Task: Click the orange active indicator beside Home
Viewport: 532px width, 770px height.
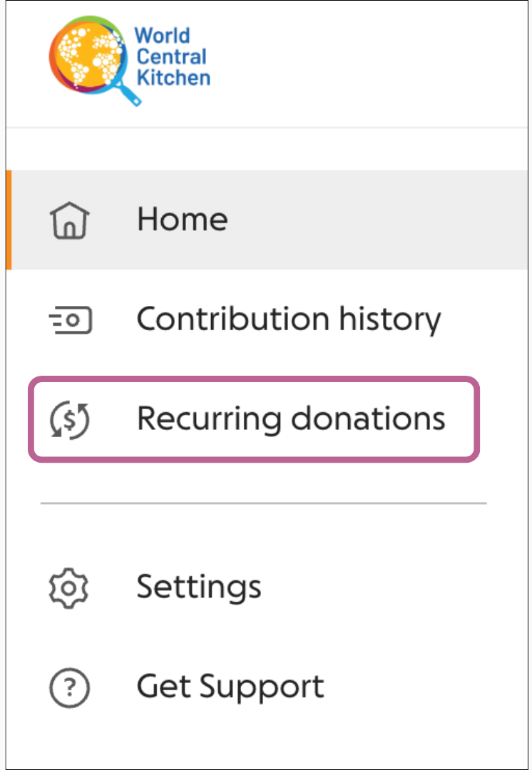Action: click(9, 220)
